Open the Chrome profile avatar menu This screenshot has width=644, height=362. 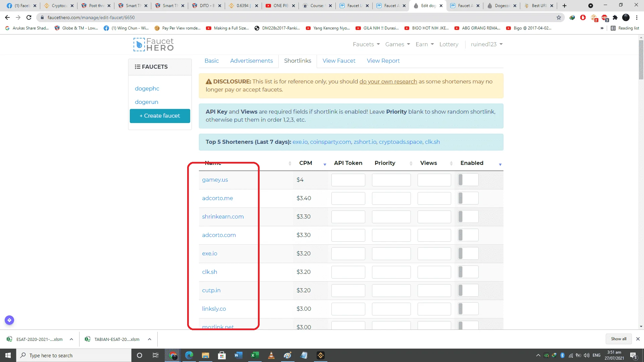pyautogui.click(x=626, y=17)
